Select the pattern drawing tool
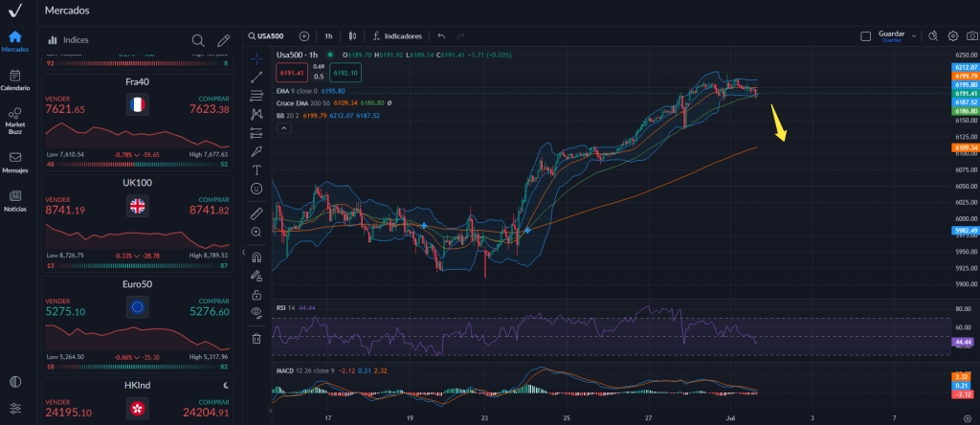Viewport: 980px width, 425px height. pos(256,114)
